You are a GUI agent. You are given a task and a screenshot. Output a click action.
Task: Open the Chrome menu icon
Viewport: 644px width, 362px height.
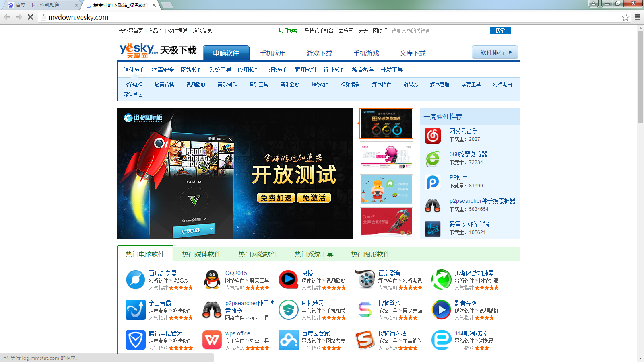(637, 17)
